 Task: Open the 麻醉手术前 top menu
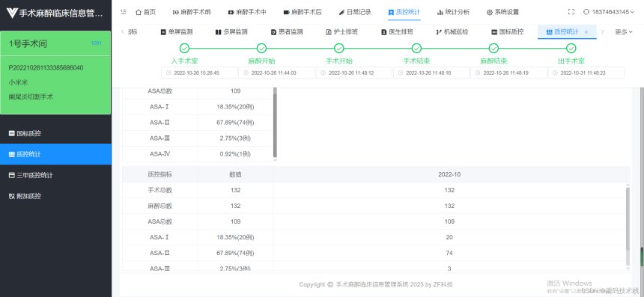(192, 12)
